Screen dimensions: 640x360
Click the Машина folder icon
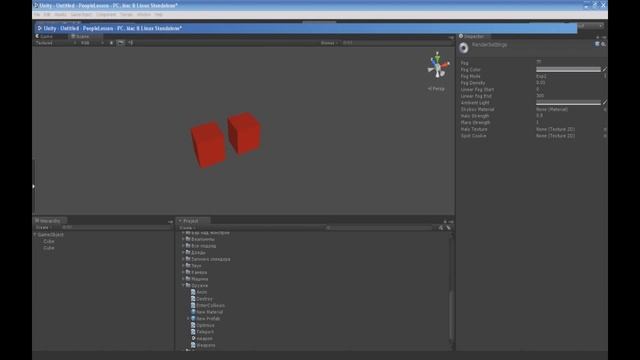tap(188, 279)
